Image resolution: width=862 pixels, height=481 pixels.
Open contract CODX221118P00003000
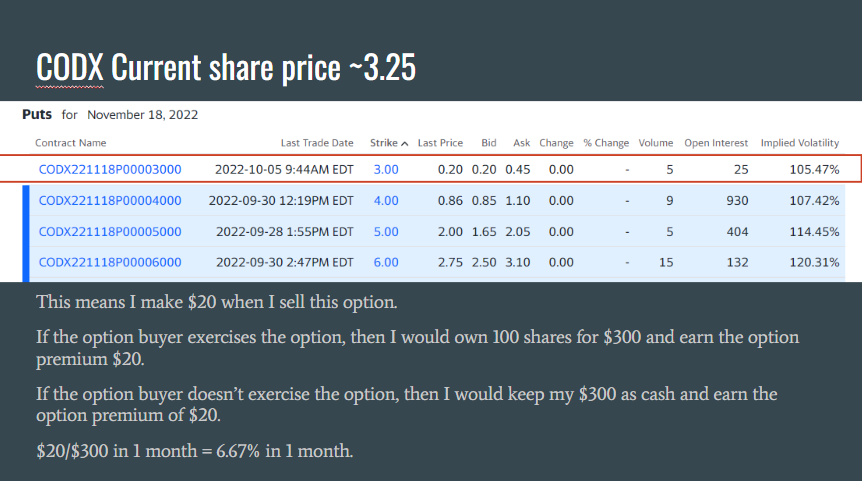(x=110, y=169)
